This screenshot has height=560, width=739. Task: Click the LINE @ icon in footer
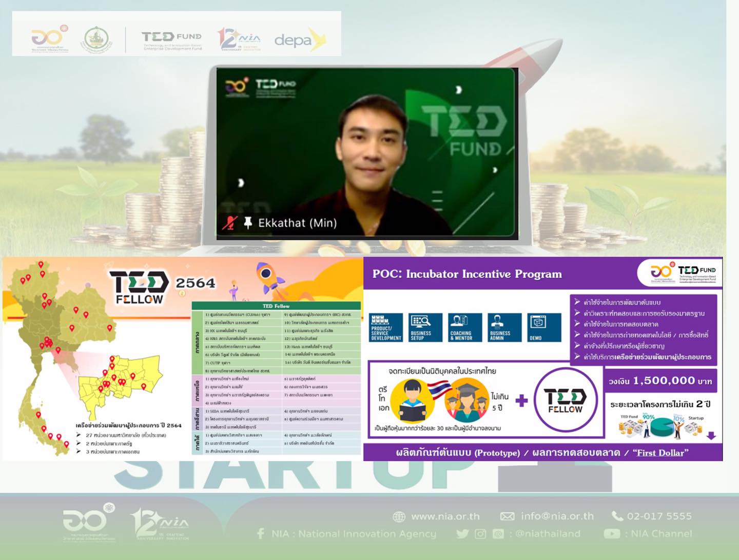498,534
